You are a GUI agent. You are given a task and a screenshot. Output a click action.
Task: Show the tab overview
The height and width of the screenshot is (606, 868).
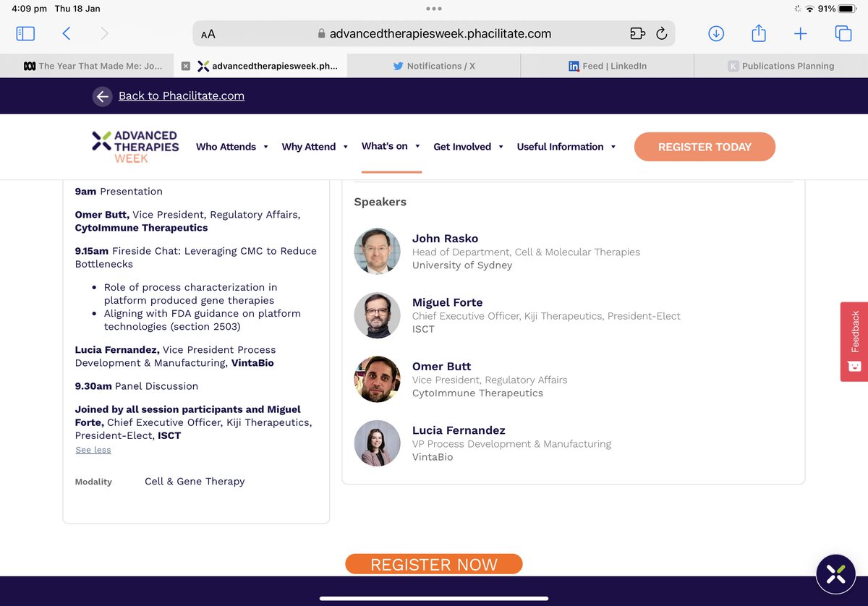(x=843, y=33)
